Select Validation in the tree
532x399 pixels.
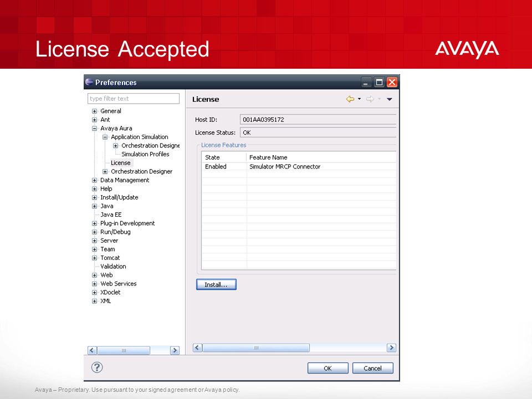click(113, 267)
